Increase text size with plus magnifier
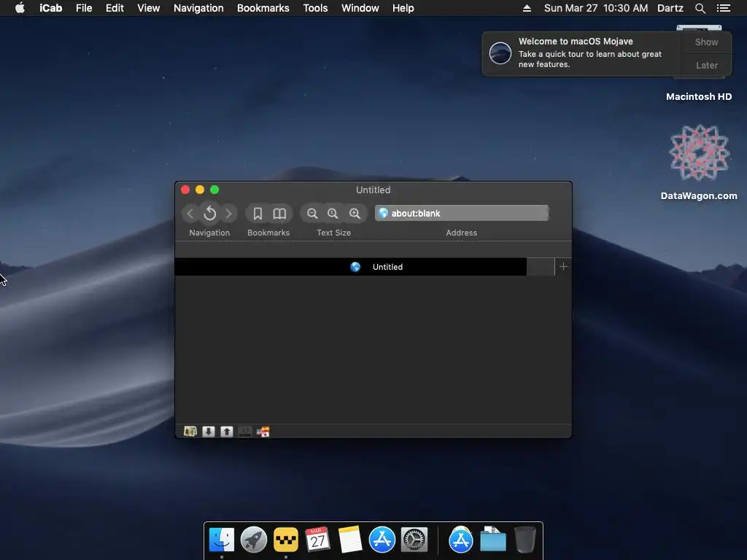The width and height of the screenshot is (747, 560). pos(355,214)
